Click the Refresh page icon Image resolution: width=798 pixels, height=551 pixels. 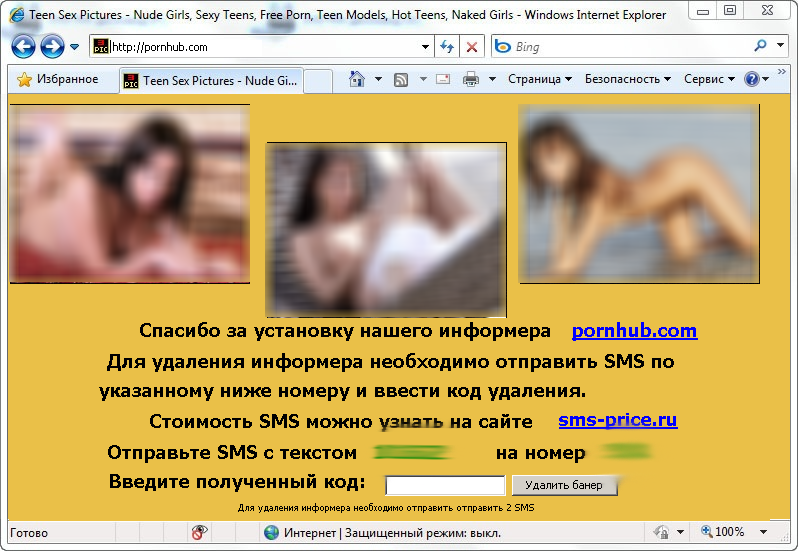447,47
